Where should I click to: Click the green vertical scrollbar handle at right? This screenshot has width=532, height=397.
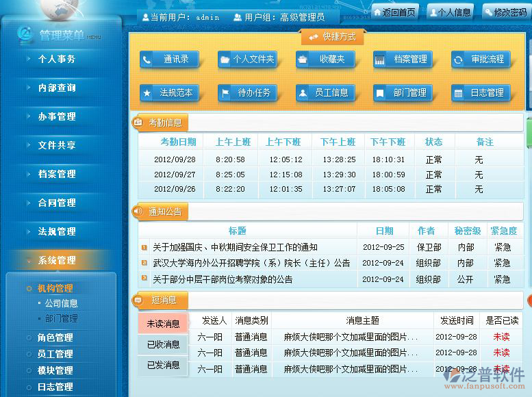pos(529,137)
